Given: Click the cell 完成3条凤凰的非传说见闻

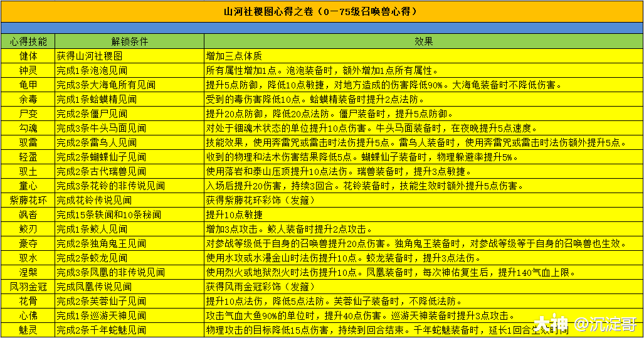Looking at the screenshot, I should point(129,272).
